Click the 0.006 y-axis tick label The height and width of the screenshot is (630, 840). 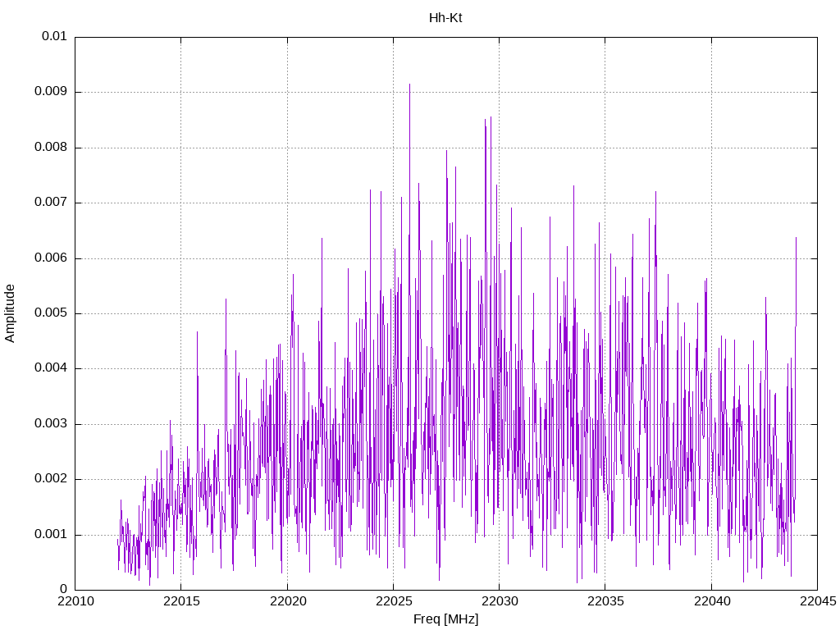pos(51,258)
